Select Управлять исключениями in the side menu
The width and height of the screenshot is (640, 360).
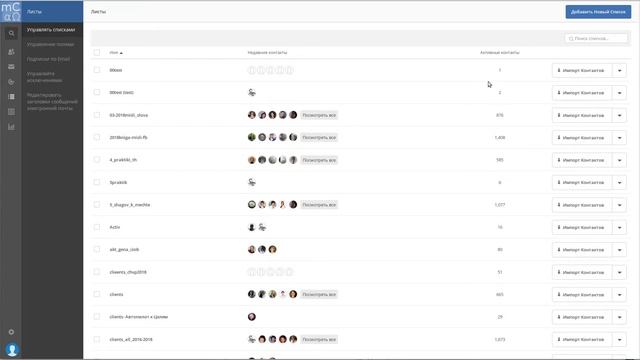[x=44, y=77]
